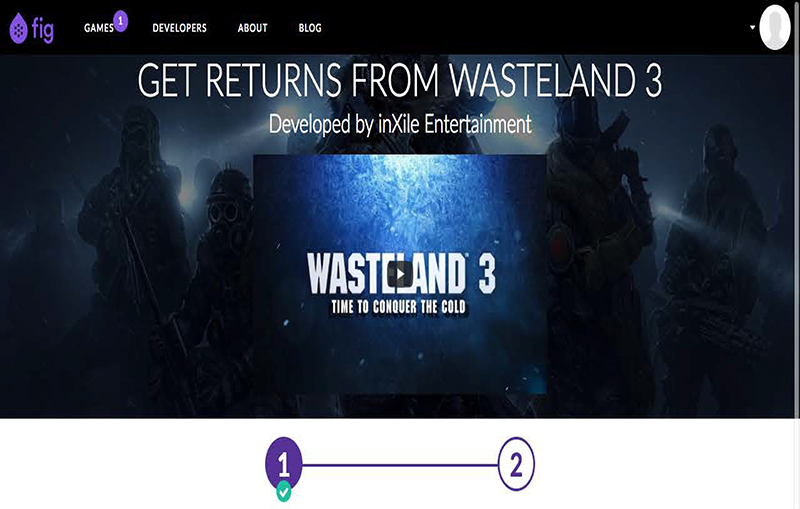Screen dimensions: 800x509
Task: Click the green checkmark under step 1
Action: pyautogui.click(x=284, y=492)
